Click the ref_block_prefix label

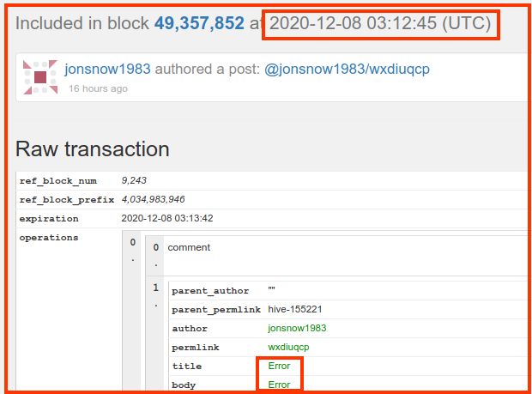[67, 200]
